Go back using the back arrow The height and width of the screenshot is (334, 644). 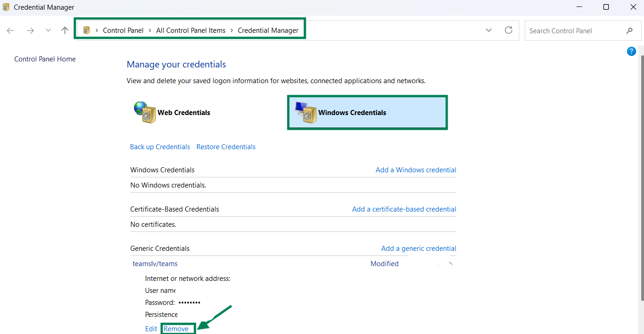tap(10, 30)
